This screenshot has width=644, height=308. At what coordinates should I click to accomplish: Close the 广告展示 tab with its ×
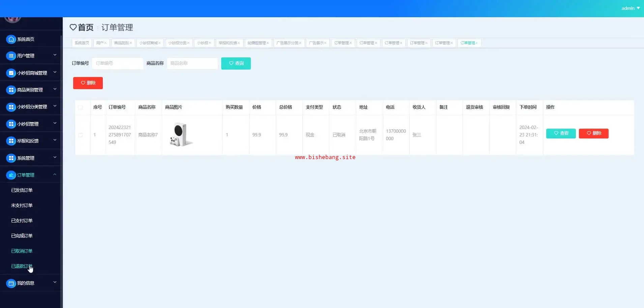pyautogui.click(x=325, y=43)
